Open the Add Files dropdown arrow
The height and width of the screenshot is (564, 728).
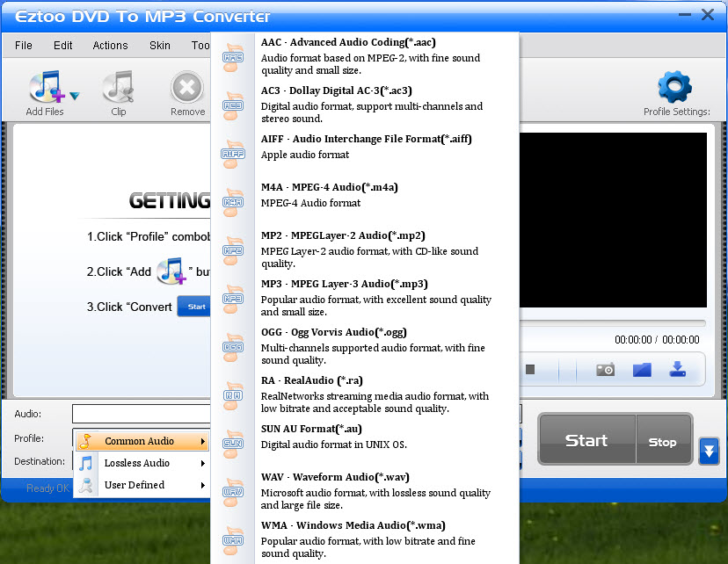(x=74, y=96)
